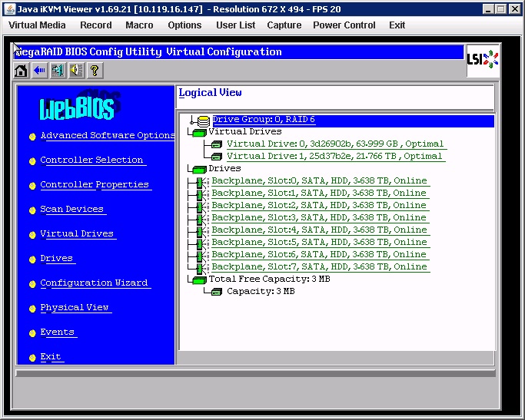Screen dimensions: 525x420
Task: Switch to Physical View
Action: point(75,307)
